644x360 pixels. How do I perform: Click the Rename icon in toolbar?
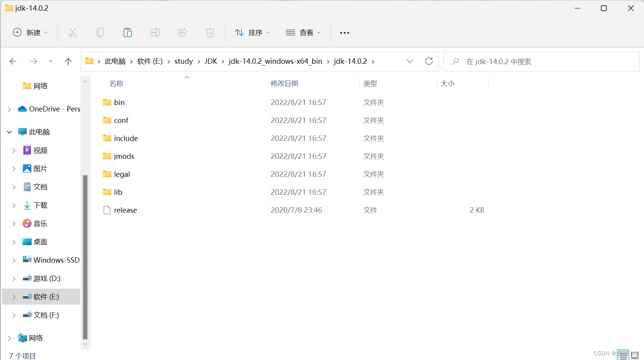coord(155,33)
